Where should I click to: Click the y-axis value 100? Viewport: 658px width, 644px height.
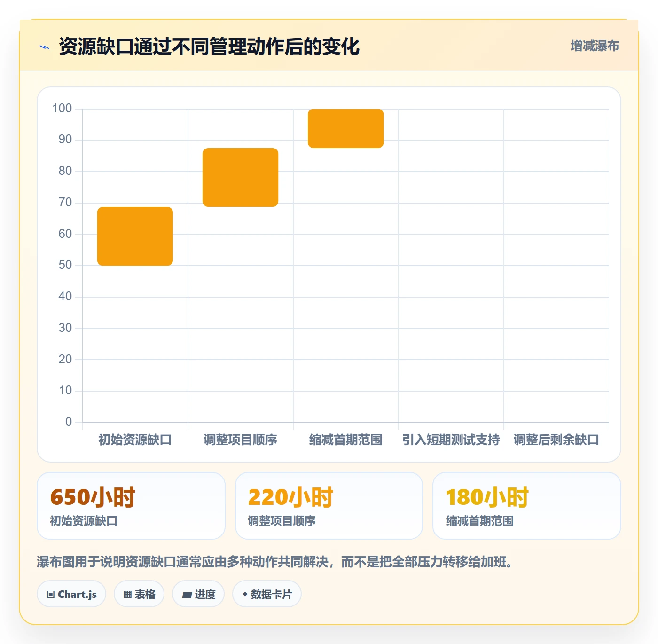click(62, 109)
